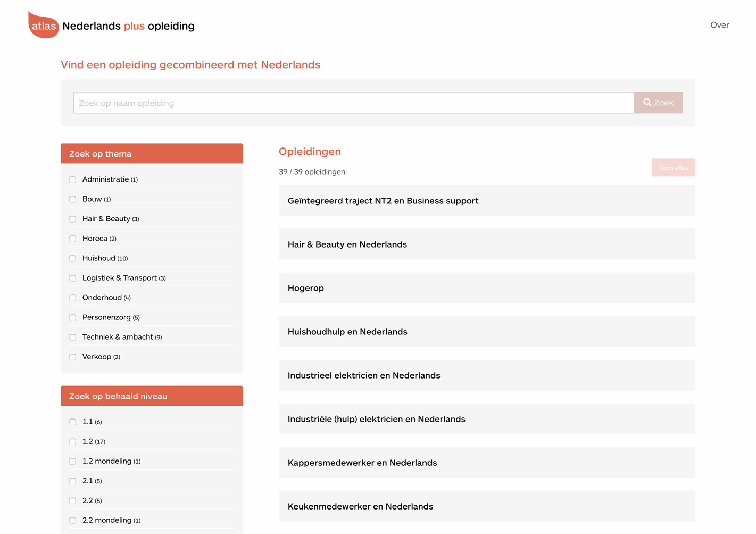Open 'Industrieel elektricien en Nederlands' row

[x=487, y=375]
